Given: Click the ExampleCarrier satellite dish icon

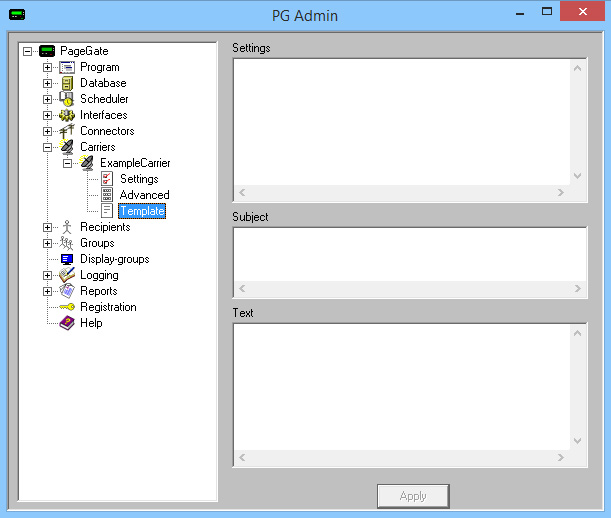Looking at the screenshot, I should pyautogui.click(x=87, y=163).
